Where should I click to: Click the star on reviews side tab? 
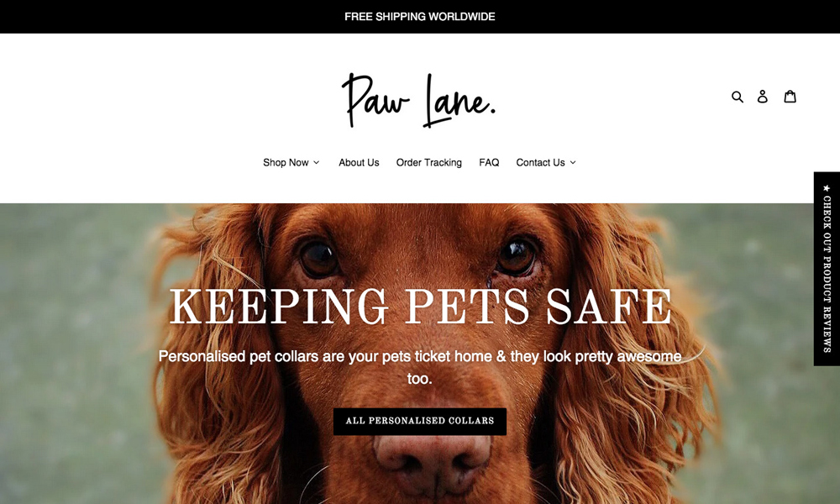pyautogui.click(x=827, y=188)
